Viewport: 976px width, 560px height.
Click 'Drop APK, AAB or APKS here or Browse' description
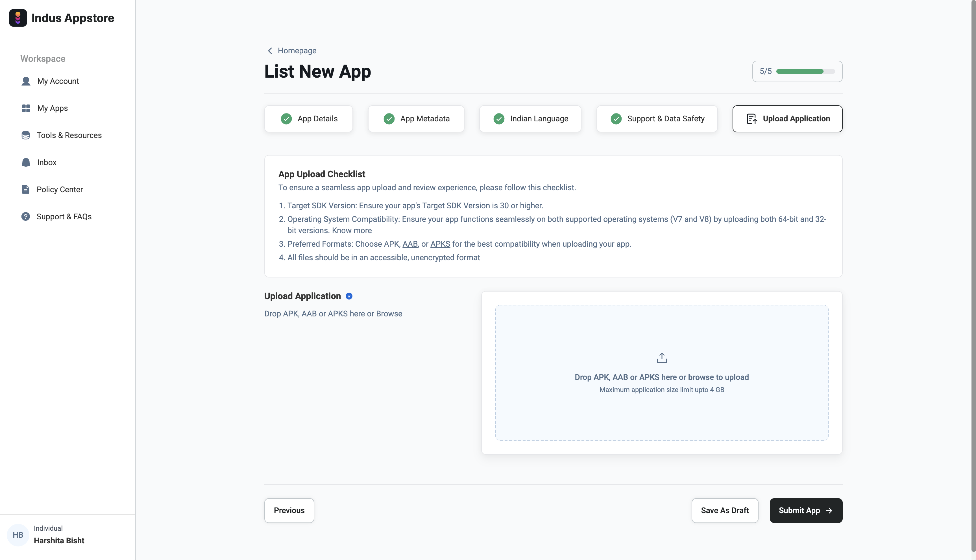333,314
